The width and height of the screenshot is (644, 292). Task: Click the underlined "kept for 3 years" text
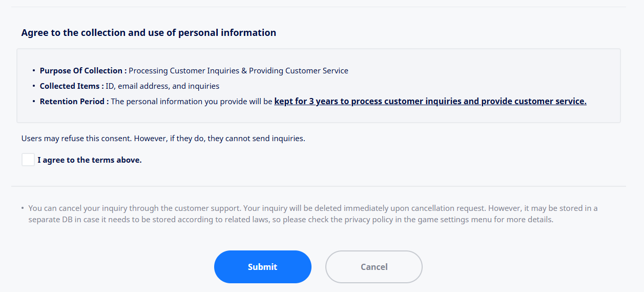(x=430, y=102)
